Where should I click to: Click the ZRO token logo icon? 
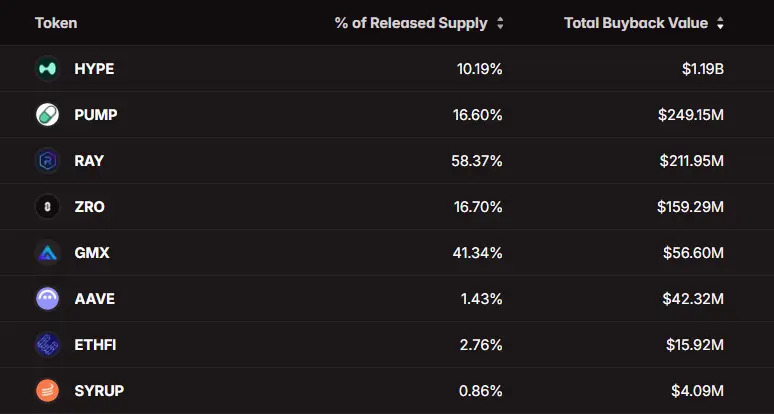pyautogui.click(x=47, y=207)
